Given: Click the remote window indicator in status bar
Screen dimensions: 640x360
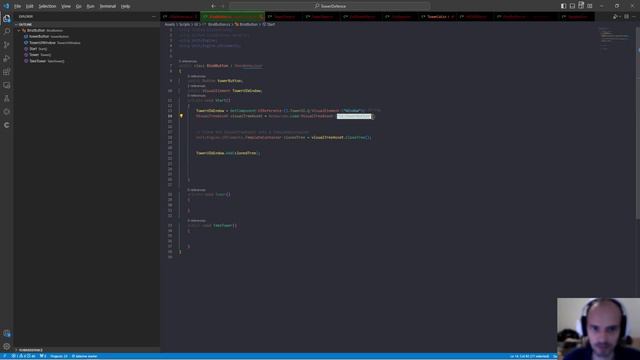Looking at the screenshot, I should (4, 356).
